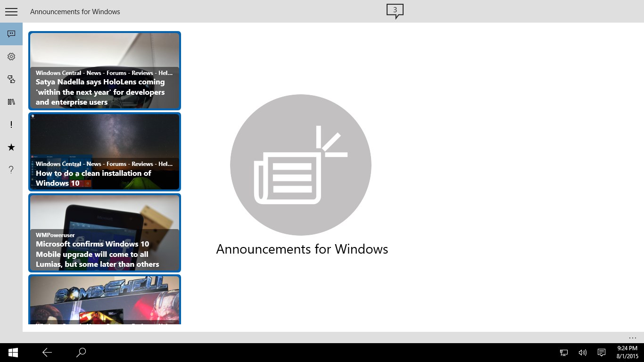Click the thumbs up/down feedback icon
The height and width of the screenshot is (362, 644).
point(11,79)
